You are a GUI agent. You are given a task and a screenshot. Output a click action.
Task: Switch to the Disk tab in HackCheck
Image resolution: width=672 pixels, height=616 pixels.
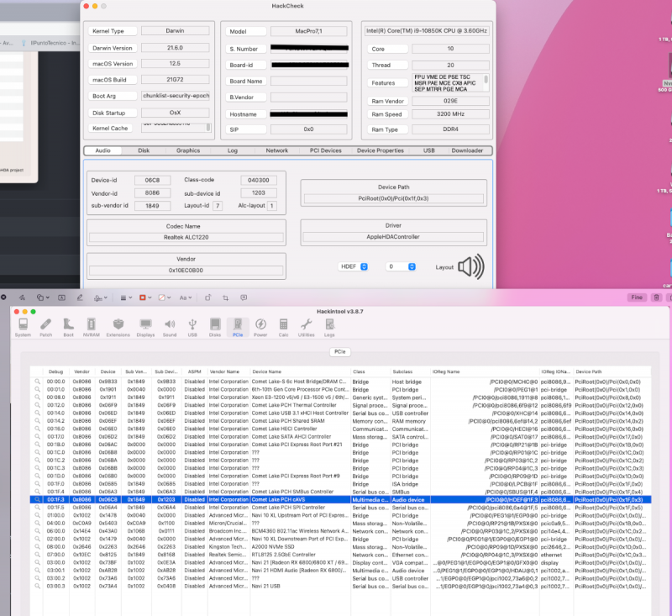(144, 150)
